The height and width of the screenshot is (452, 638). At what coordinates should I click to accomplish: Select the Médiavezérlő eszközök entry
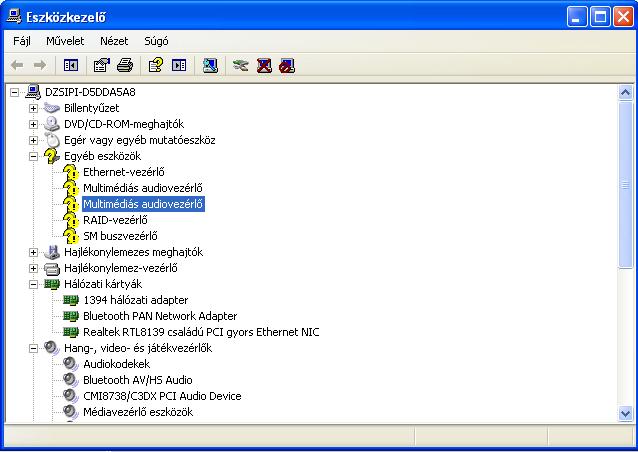[x=138, y=412]
